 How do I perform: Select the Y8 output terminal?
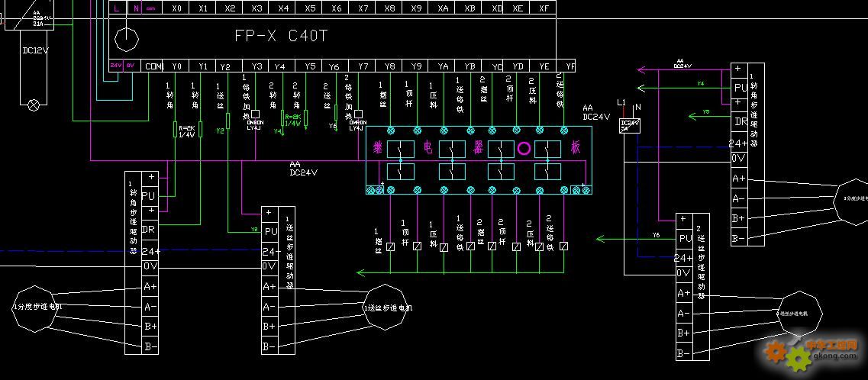(x=389, y=66)
